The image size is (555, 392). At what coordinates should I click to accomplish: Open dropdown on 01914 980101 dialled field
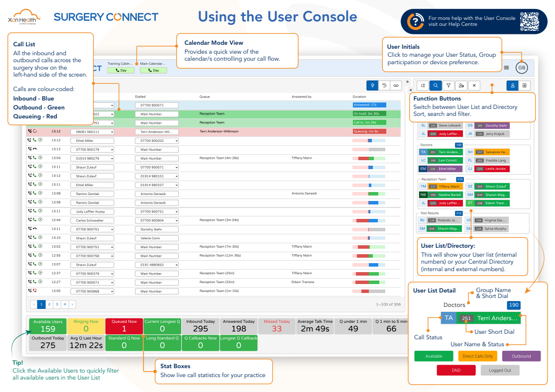tap(176, 176)
